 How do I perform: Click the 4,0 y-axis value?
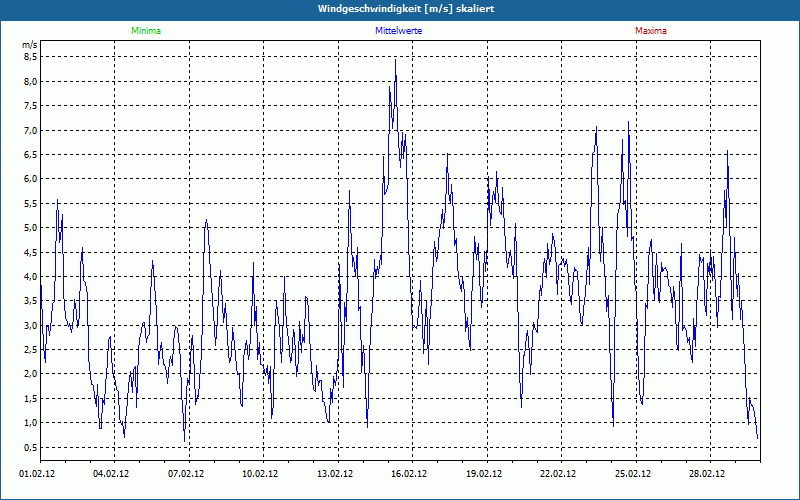click(x=31, y=276)
